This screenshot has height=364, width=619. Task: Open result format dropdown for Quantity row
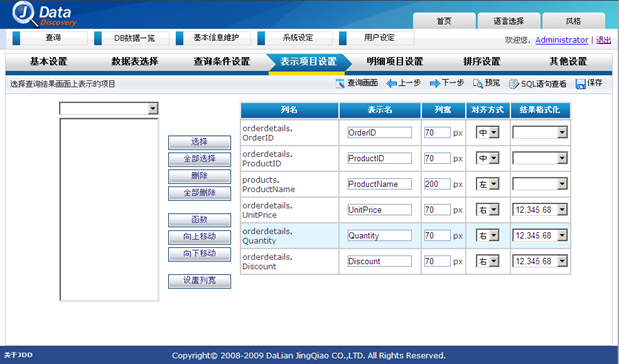(x=540, y=236)
